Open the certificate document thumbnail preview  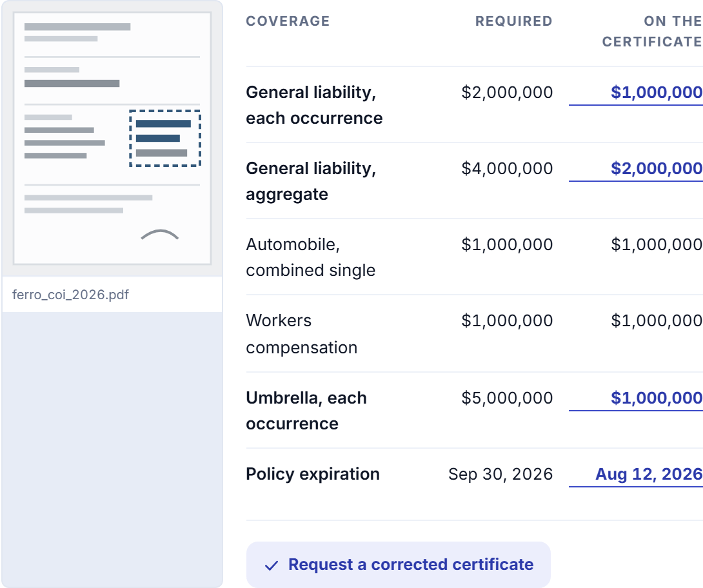pos(112,139)
